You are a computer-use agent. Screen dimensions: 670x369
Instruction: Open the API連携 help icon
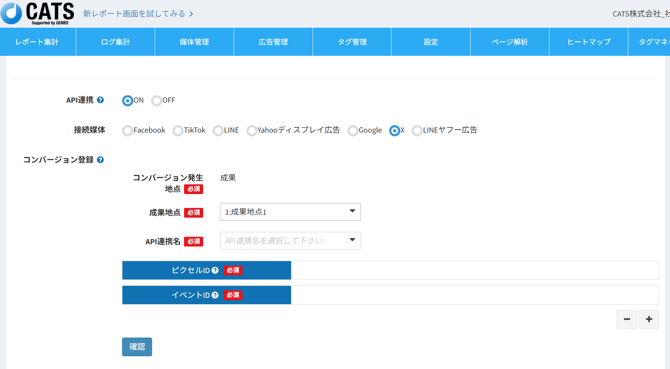coord(100,100)
